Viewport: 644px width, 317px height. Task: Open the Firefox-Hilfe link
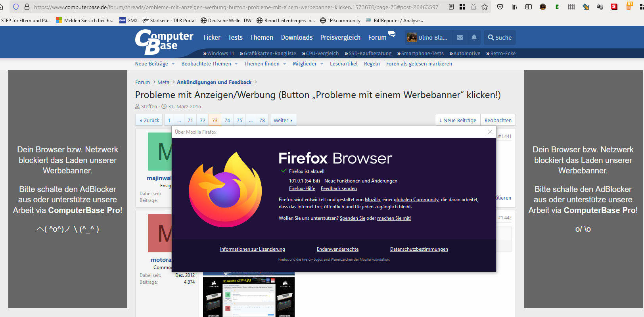[x=302, y=188]
